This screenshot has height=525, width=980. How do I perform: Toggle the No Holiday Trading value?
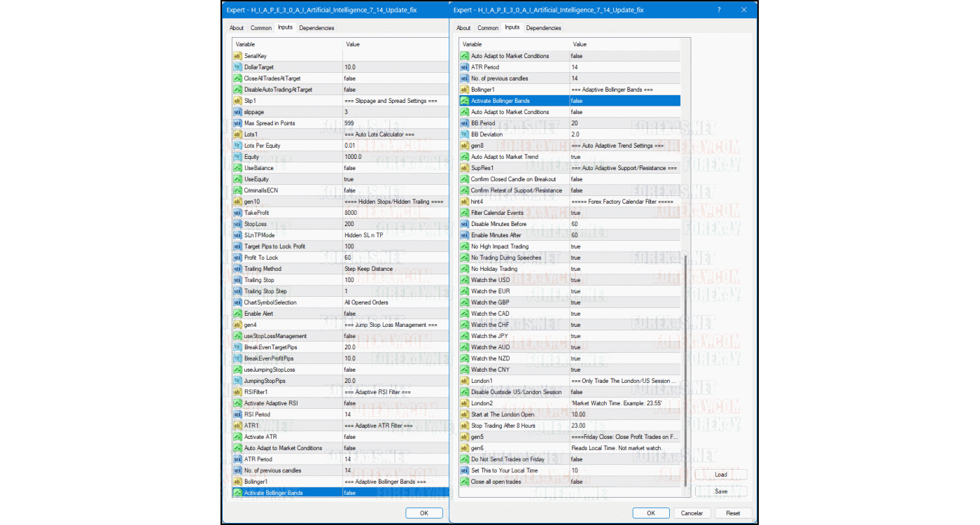point(623,269)
